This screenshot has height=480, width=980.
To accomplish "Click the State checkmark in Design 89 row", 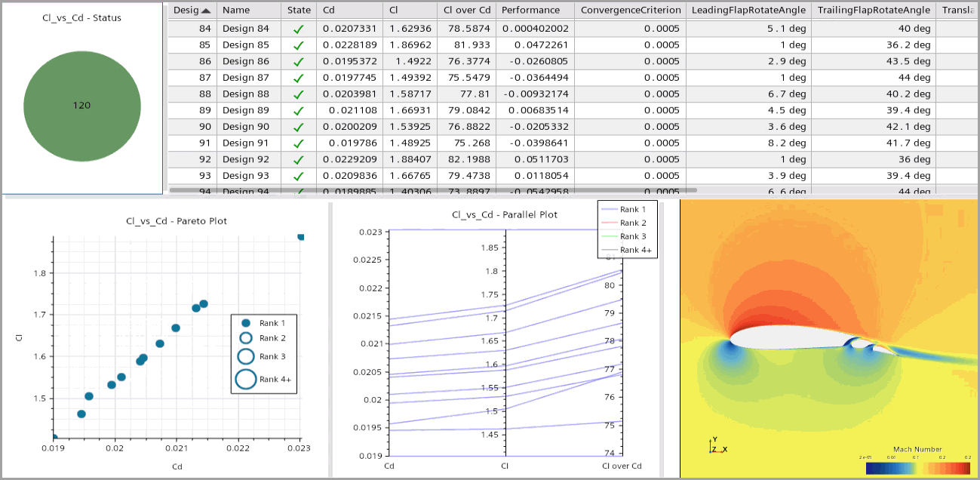I will 299,110.
